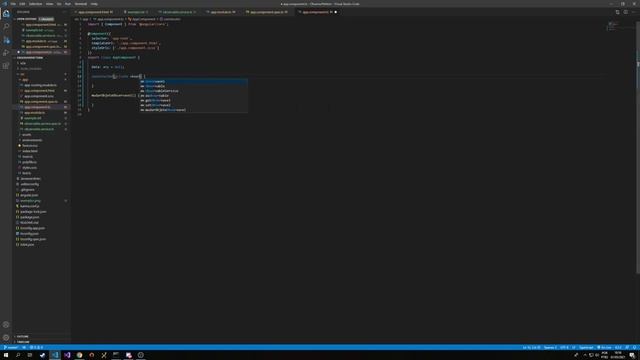Click the Windows Action Center icon
The height and width of the screenshot is (360, 640).
tap(632, 355)
